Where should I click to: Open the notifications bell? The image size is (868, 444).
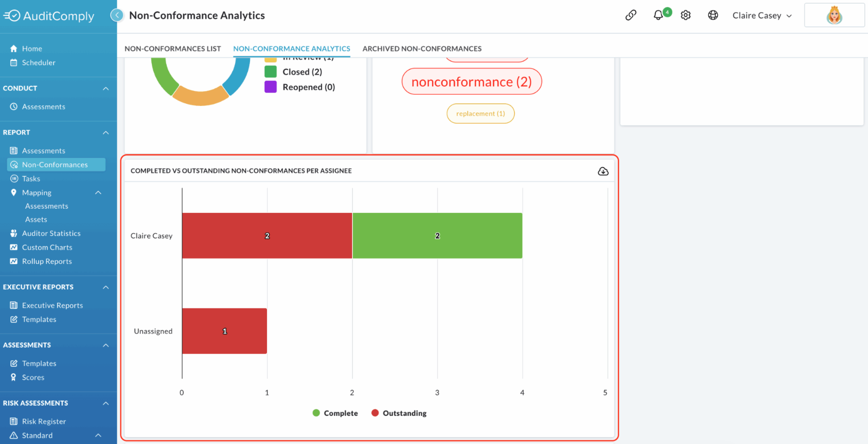click(x=658, y=15)
